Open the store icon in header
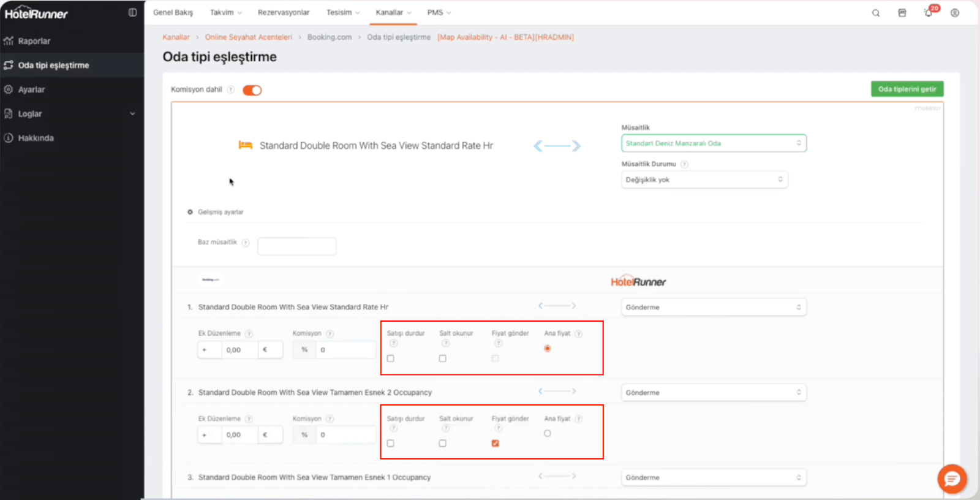This screenshot has height=500, width=980. [902, 13]
